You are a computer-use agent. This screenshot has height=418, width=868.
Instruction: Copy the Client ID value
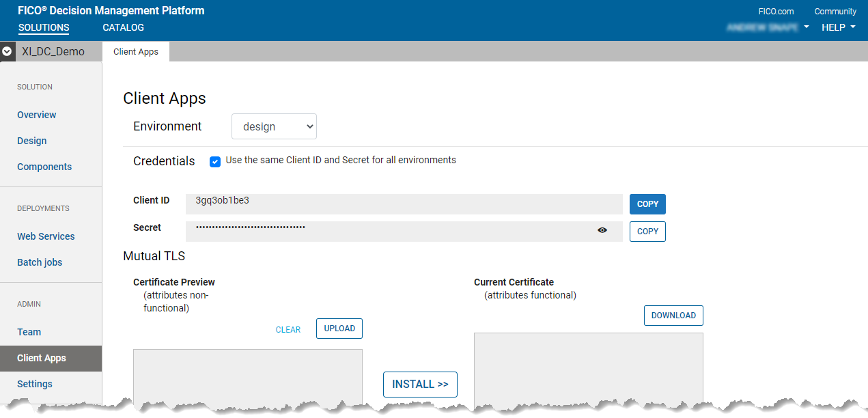647,204
